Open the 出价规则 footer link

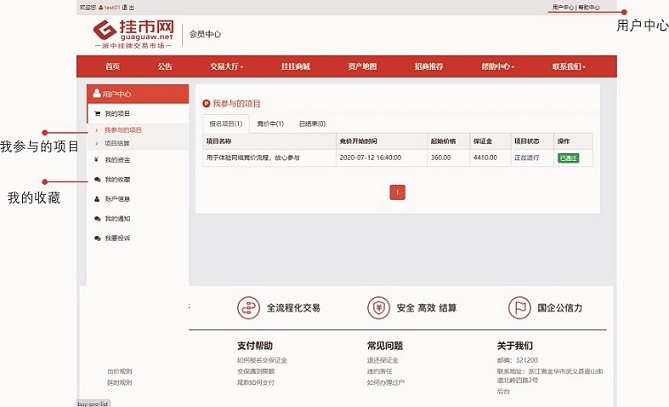119,371
